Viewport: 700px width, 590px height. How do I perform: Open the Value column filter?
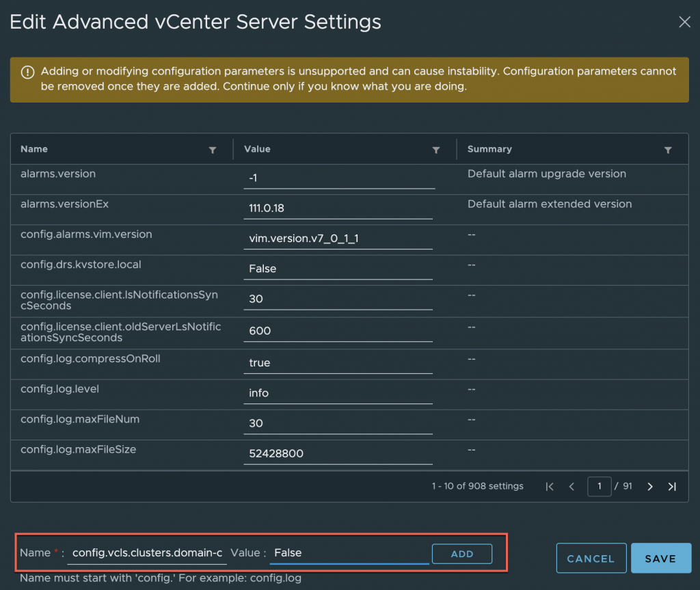coord(435,150)
